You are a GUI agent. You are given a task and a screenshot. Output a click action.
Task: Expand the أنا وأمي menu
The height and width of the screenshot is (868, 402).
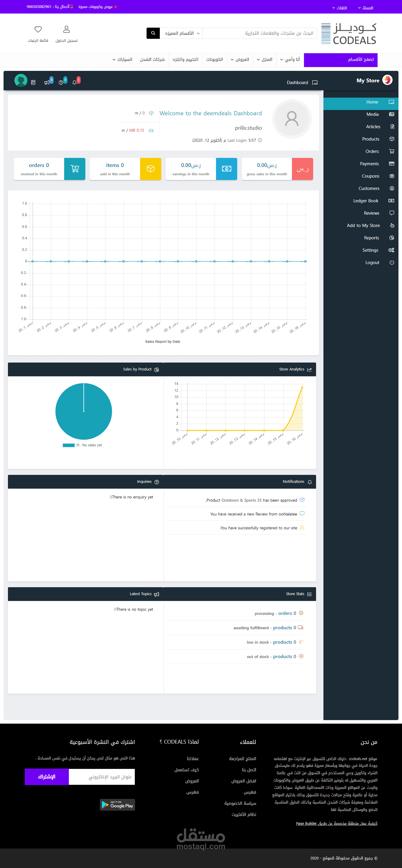pos(290,60)
